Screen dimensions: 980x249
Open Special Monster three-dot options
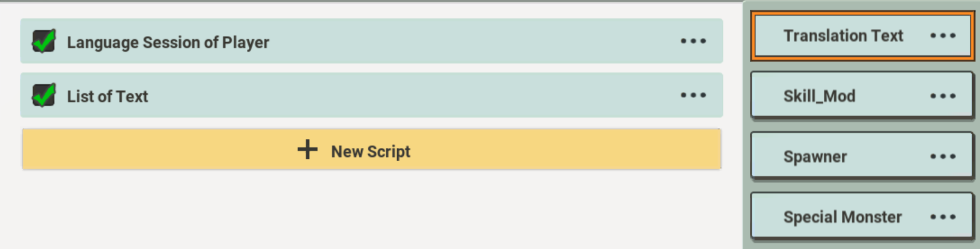point(942,217)
